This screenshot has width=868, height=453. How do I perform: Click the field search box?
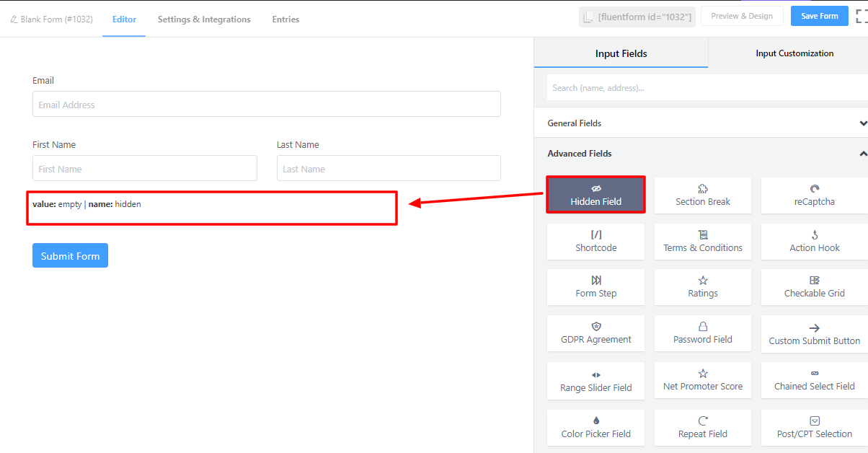tap(707, 88)
